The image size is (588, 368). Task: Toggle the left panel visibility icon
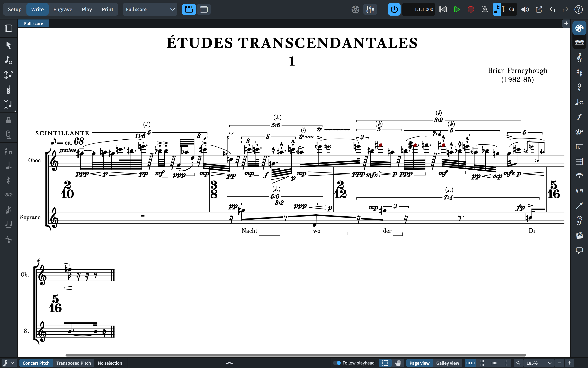[x=9, y=28]
